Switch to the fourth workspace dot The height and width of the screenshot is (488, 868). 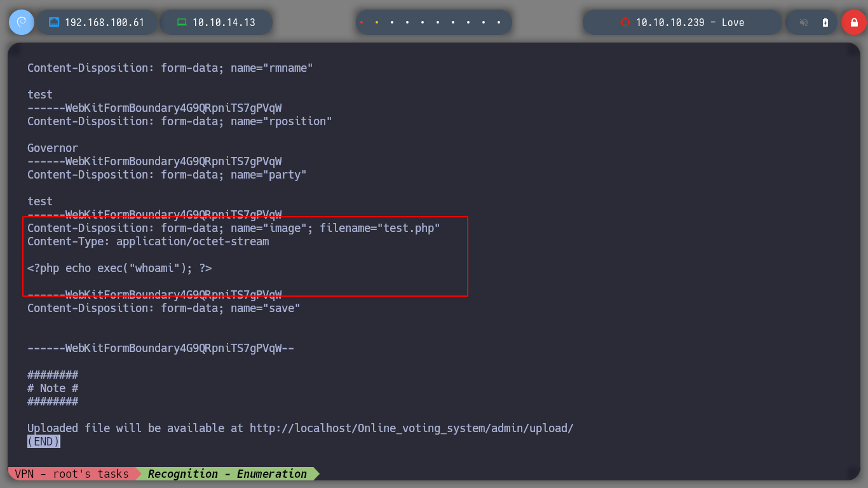[x=407, y=22]
